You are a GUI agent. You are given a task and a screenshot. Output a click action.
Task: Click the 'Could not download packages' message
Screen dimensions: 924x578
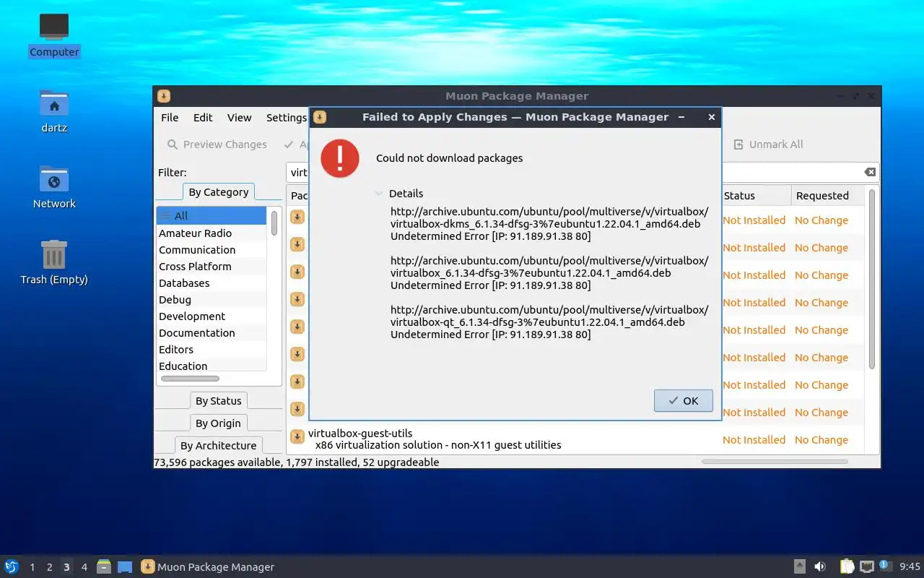coord(449,158)
